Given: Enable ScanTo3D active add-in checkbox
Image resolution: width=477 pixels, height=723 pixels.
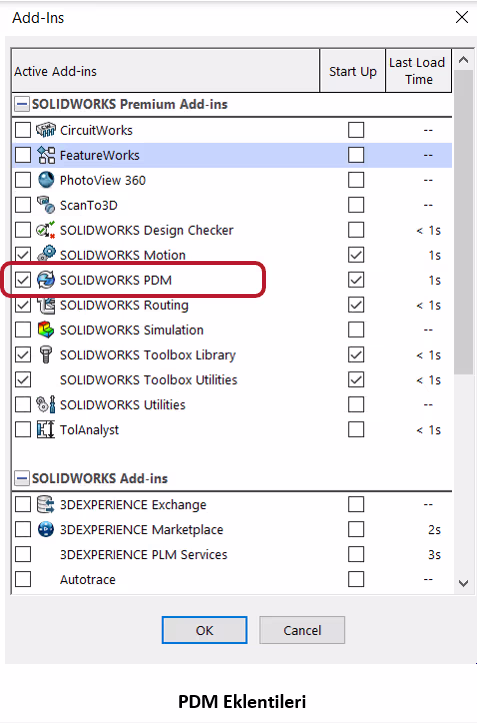Looking at the screenshot, I should click(23, 205).
